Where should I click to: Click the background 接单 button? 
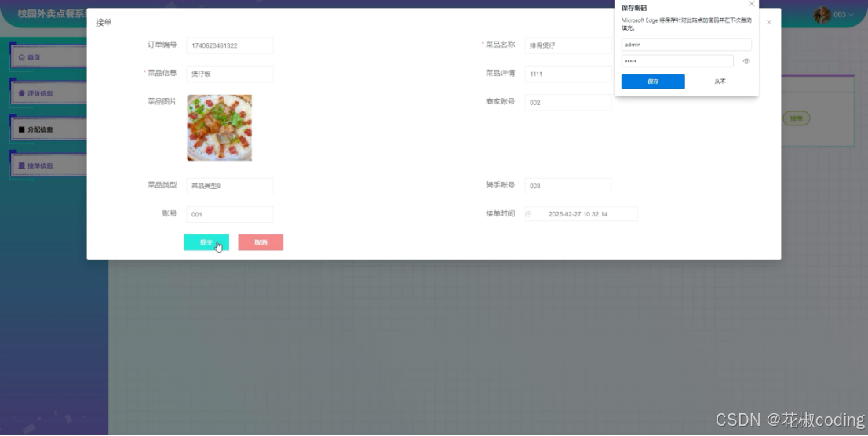pyautogui.click(x=796, y=118)
